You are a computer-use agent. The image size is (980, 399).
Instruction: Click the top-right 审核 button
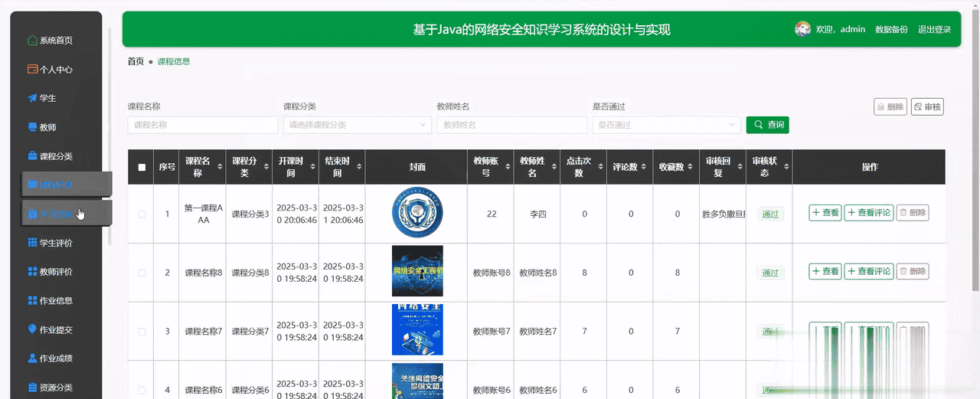pyautogui.click(x=927, y=107)
